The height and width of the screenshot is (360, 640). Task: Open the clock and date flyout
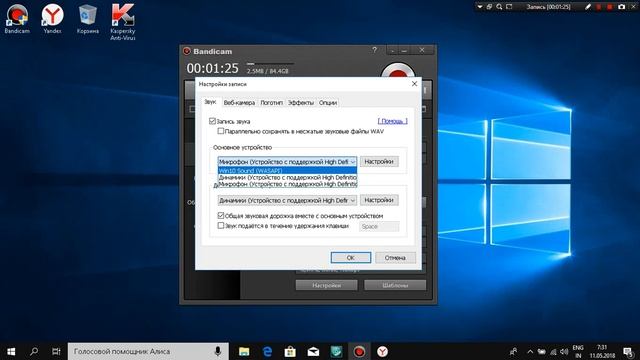(x=602, y=351)
